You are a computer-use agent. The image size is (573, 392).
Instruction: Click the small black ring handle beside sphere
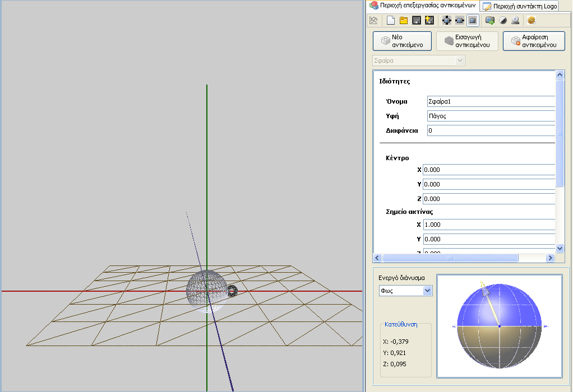click(x=233, y=291)
